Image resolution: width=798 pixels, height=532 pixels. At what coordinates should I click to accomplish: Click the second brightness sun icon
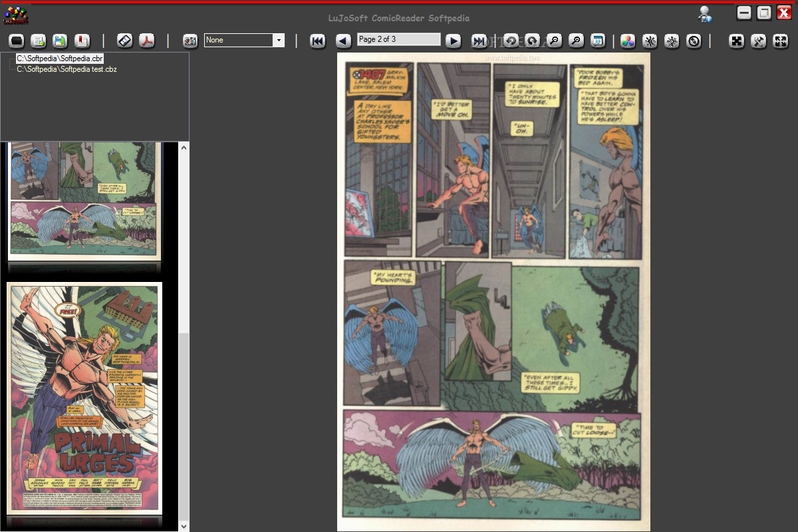coord(672,41)
